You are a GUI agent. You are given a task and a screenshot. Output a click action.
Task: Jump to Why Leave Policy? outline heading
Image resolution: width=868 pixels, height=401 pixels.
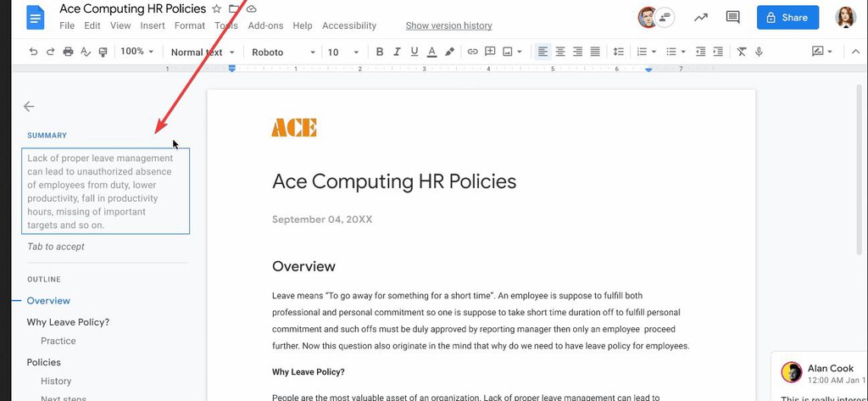point(68,322)
